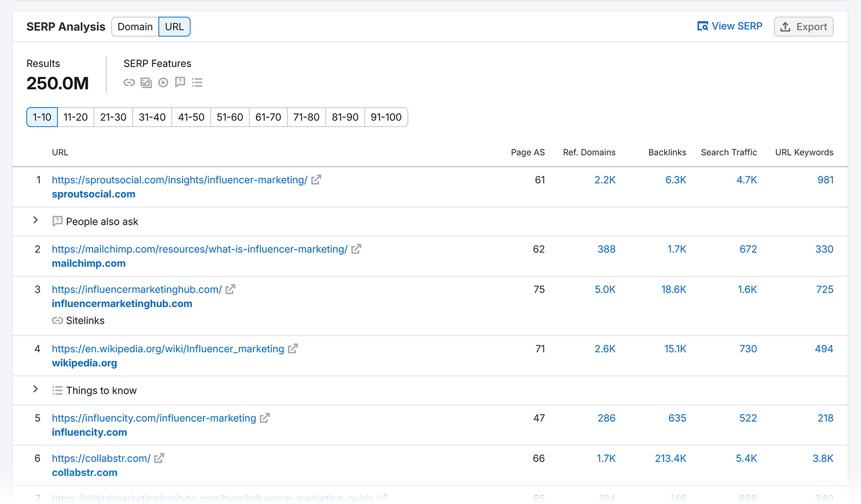Screen dimensions: 861x504
Task: Click the People also ask feature icon
Action: pyautogui.click(x=180, y=82)
